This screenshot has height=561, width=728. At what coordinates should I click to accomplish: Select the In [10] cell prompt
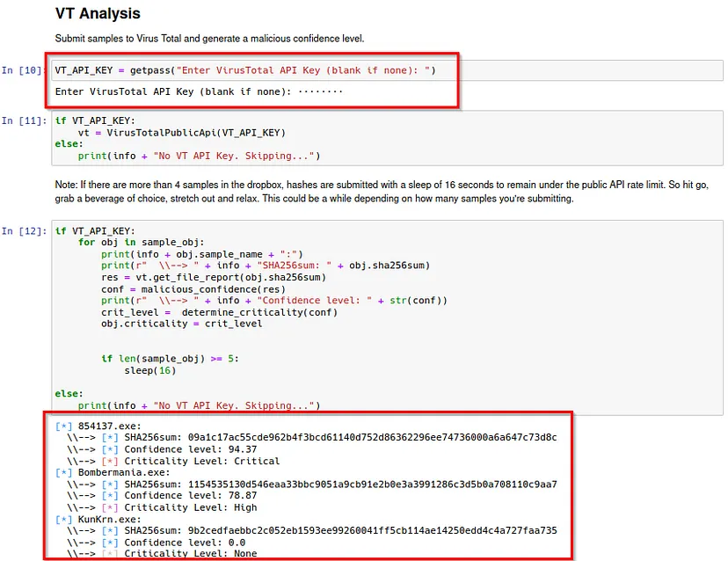[x=22, y=70]
